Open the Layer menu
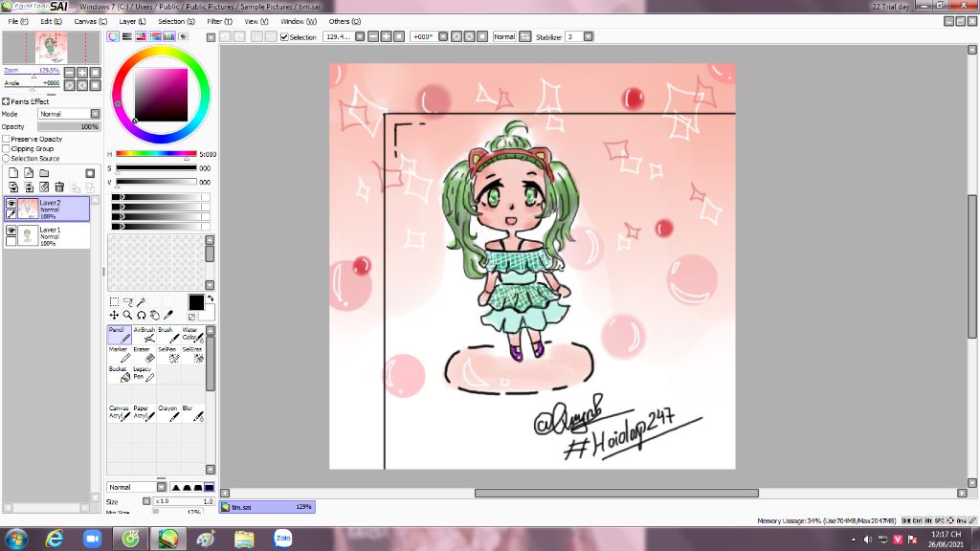The width and height of the screenshot is (980, 551). point(132,21)
